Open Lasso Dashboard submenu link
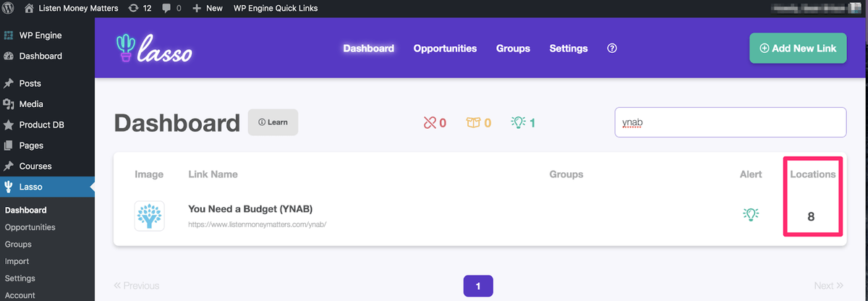The height and width of the screenshot is (301, 868). (25, 211)
